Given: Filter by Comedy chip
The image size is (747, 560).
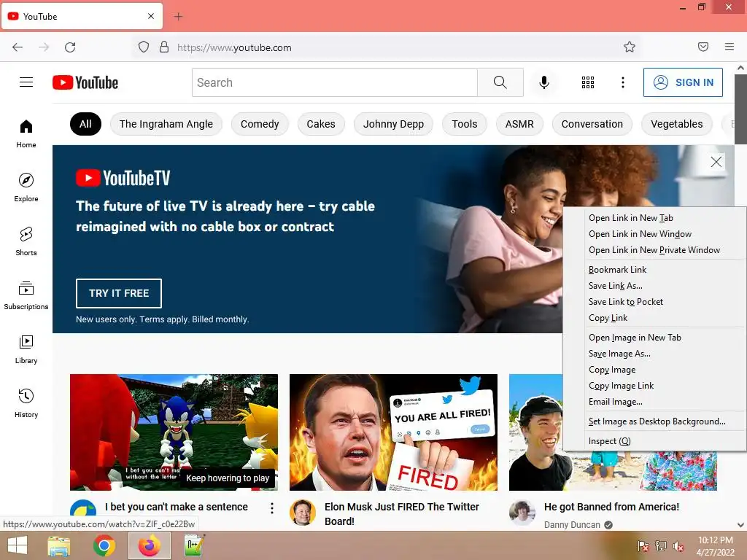Looking at the screenshot, I should pos(260,124).
